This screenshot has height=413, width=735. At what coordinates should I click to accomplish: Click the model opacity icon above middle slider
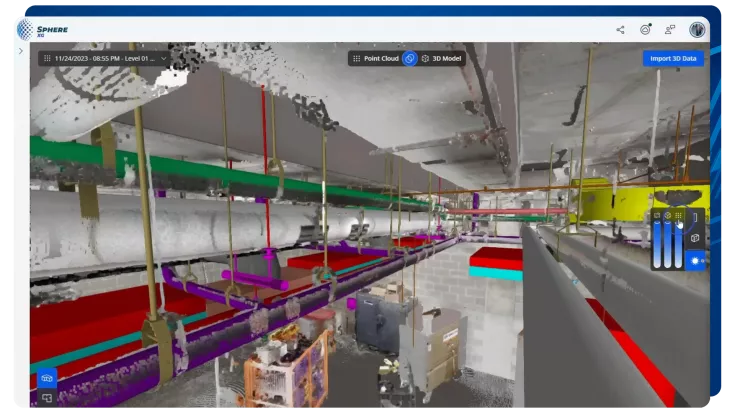click(x=668, y=216)
